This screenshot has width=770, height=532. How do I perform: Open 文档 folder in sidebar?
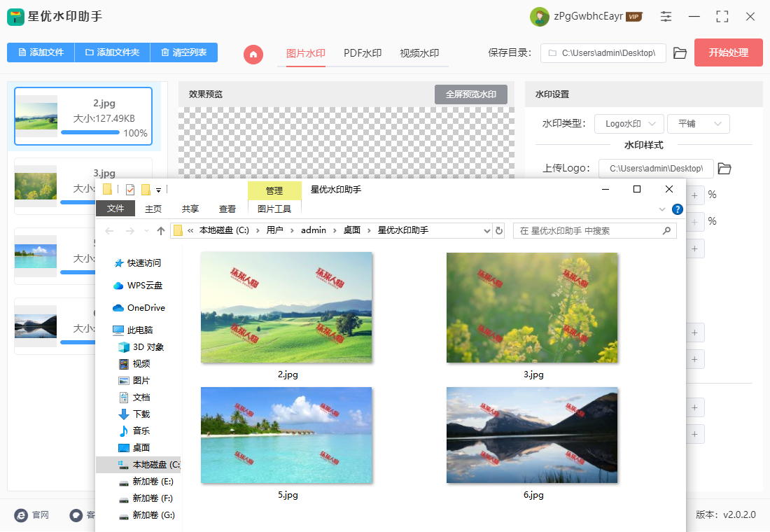(x=134, y=397)
